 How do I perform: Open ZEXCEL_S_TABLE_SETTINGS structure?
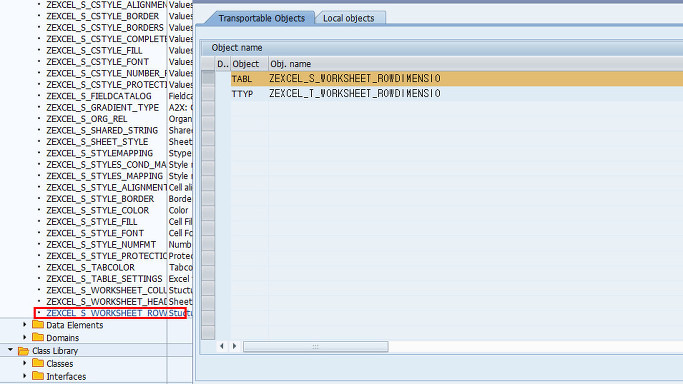coord(104,279)
